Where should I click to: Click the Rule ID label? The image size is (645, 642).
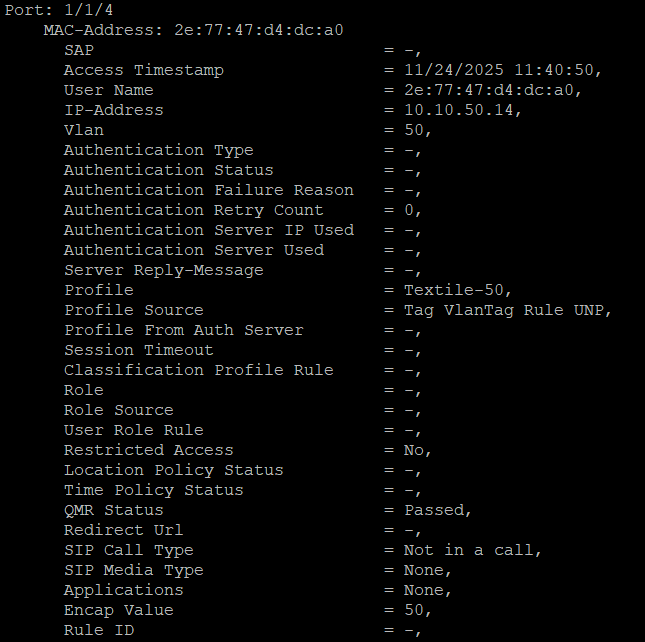(98, 630)
